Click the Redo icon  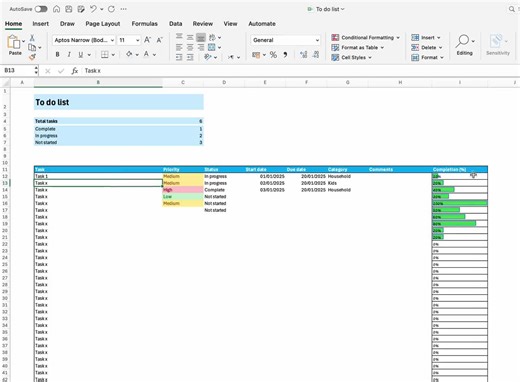click(x=111, y=9)
